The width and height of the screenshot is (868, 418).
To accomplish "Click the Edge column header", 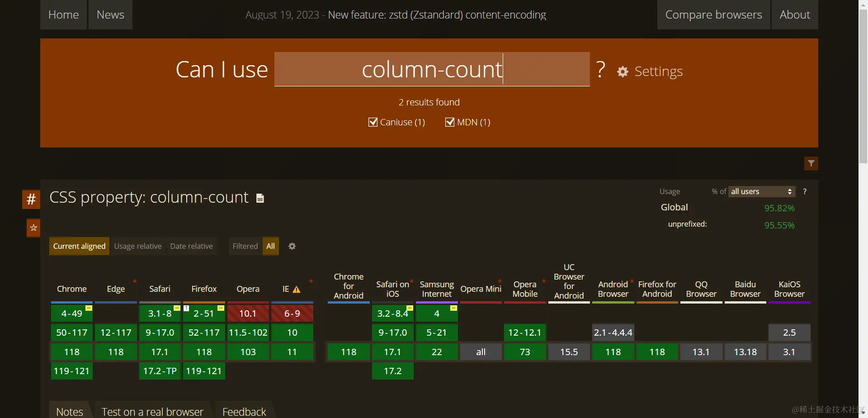I will pos(116,289).
